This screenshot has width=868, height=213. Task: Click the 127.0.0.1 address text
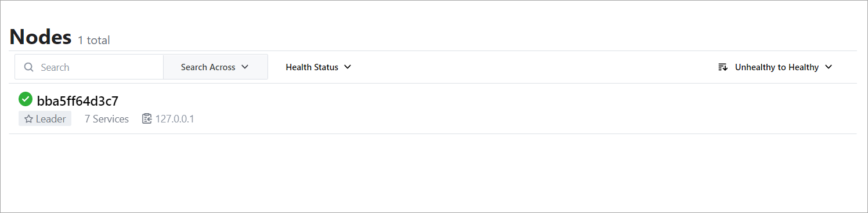175,119
